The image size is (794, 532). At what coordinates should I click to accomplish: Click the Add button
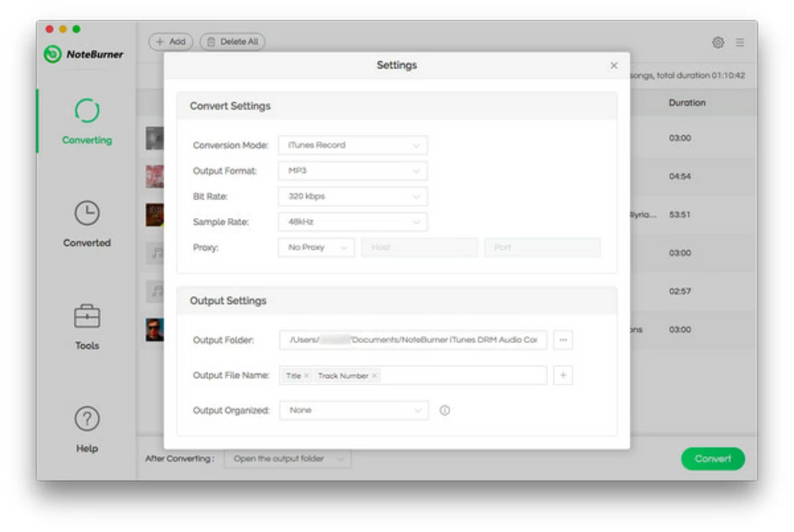coord(171,41)
